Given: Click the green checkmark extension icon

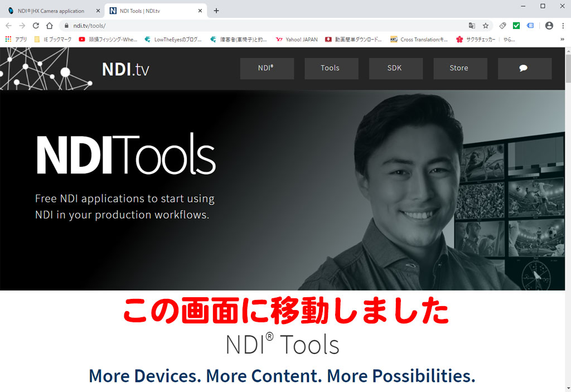Looking at the screenshot, I should (516, 26).
